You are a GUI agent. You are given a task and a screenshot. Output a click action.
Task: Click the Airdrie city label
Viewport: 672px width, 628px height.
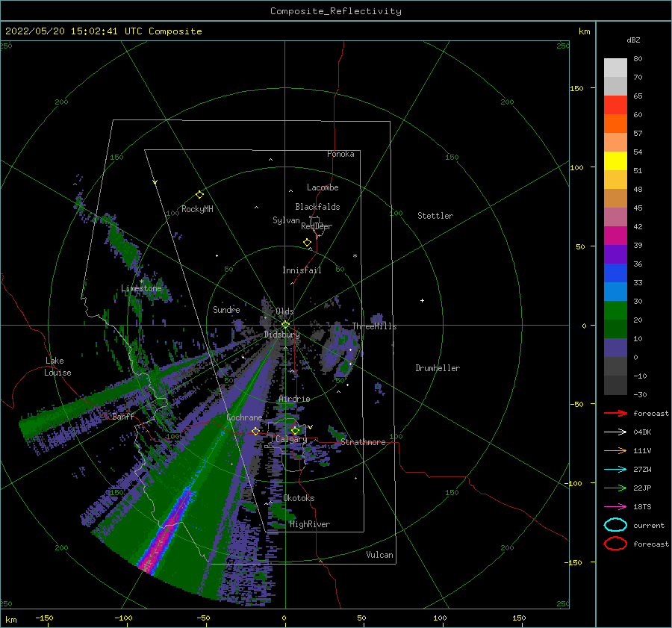coord(294,399)
